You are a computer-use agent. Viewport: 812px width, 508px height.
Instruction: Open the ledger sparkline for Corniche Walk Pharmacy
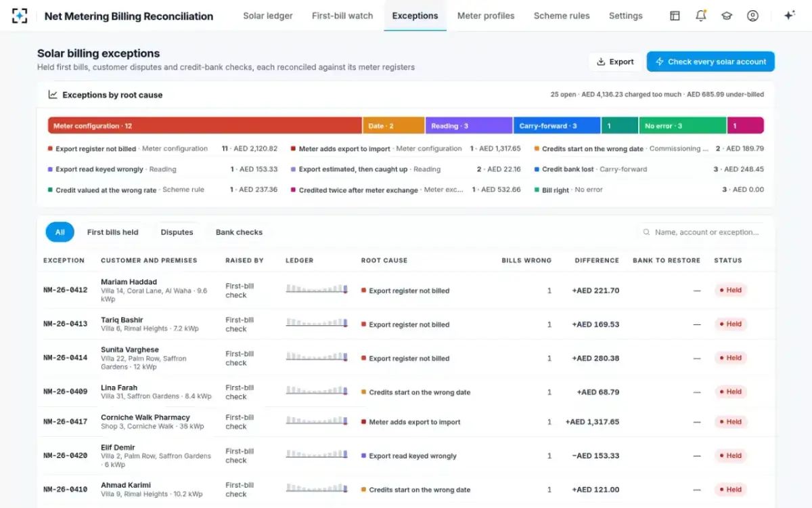coord(317,421)
